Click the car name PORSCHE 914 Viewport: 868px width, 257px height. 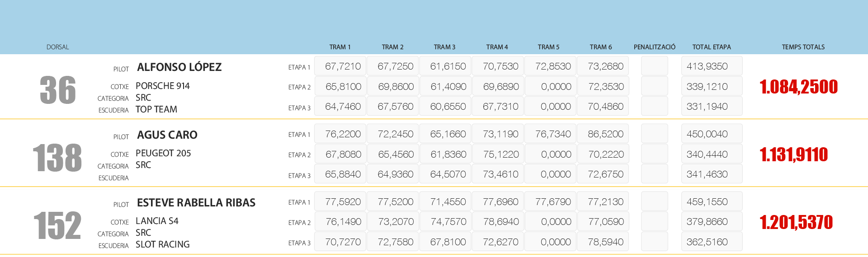(162, 86)
